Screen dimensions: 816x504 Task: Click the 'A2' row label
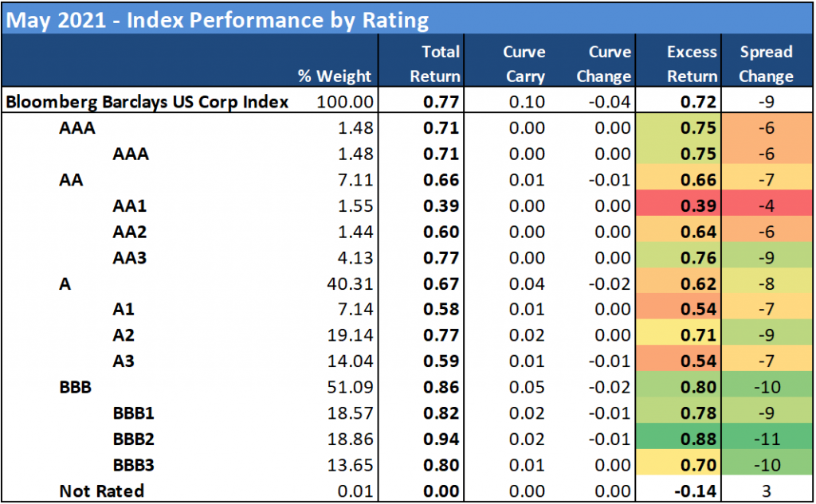[124, 335]
